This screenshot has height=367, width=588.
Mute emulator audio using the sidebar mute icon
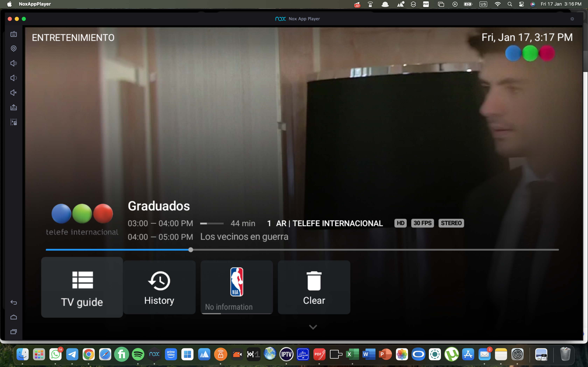[14, 92]
